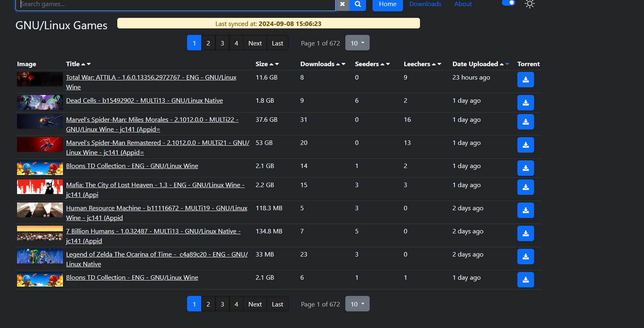The image size is (644, 328).
Task: Go to page 4 in bottom pagination
Action: coord(236,304)
